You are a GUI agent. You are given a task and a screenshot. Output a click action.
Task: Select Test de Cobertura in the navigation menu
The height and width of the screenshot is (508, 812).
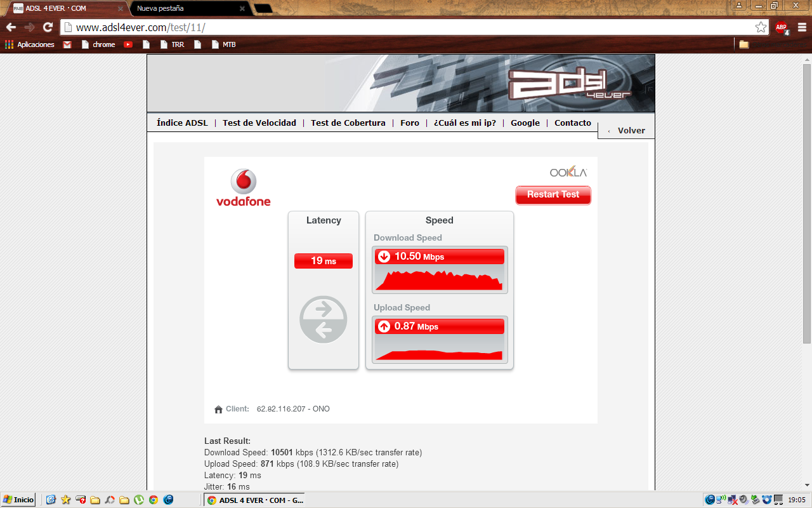348,123
